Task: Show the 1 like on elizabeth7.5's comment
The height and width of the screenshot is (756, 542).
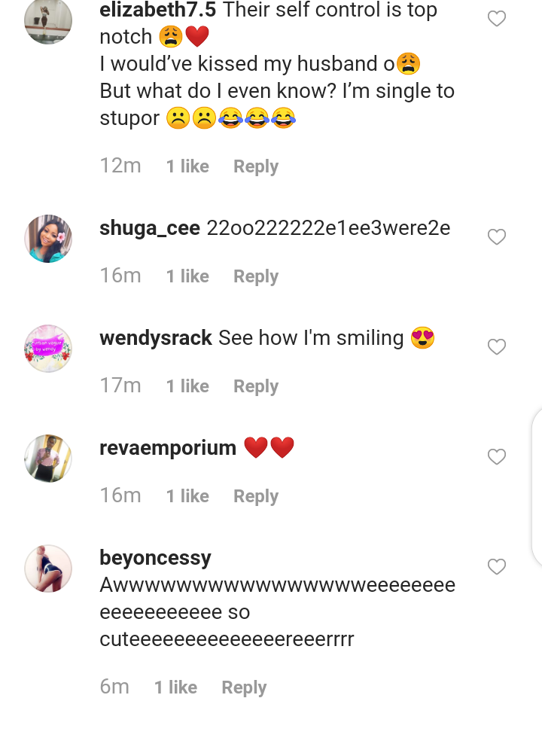Action: click(187, 166)
